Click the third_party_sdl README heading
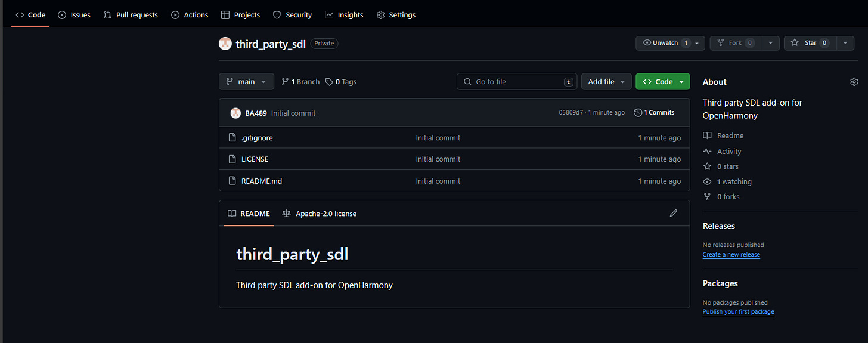Image resolution: width=868 pixels, height=343 pixels. pyautogui.click(x=292, y=254)
